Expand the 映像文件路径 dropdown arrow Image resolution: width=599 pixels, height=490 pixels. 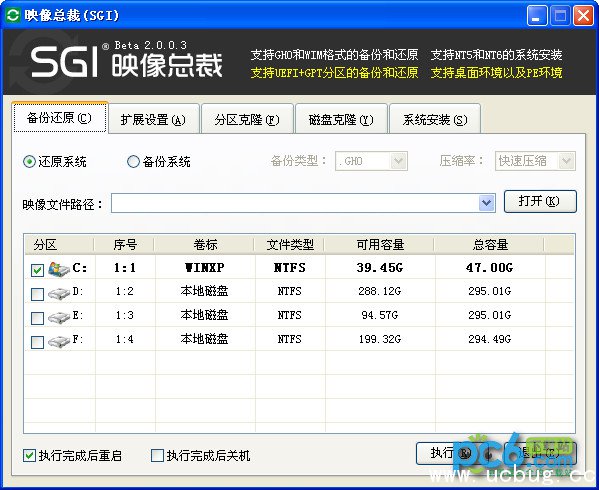pos(486,203)
